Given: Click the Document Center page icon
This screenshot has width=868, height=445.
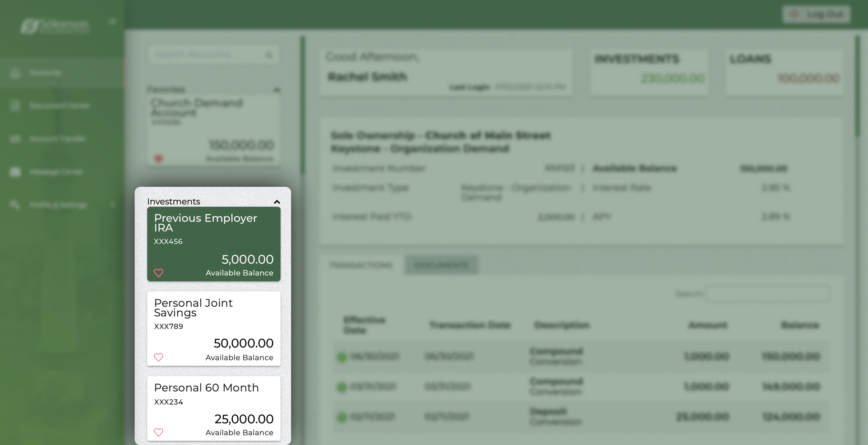Looking at the screenshot, I should coord(15,105).
